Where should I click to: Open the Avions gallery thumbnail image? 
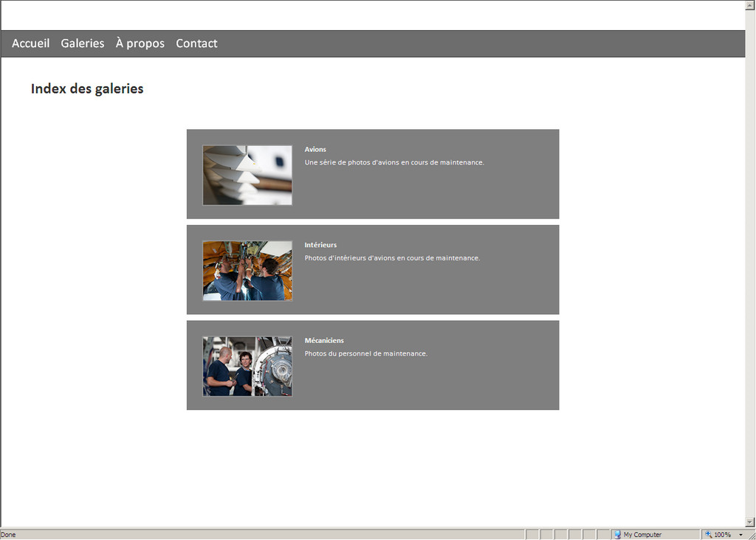247,176
